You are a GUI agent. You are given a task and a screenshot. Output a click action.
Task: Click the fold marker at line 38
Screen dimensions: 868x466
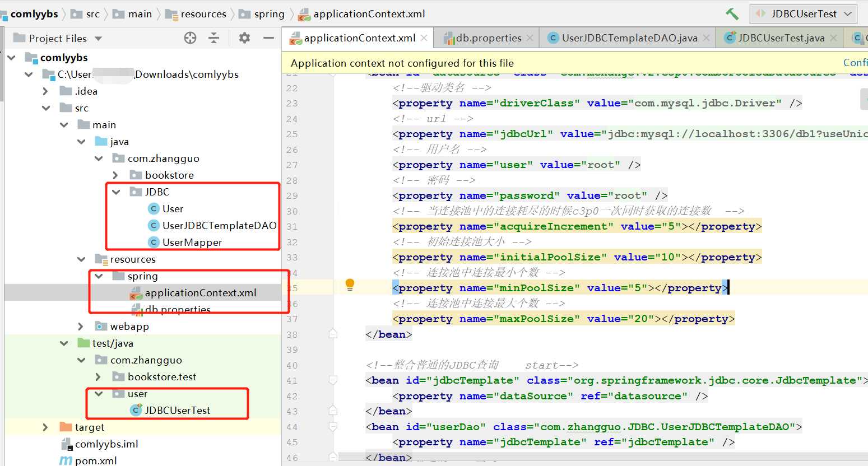point(333,334)
